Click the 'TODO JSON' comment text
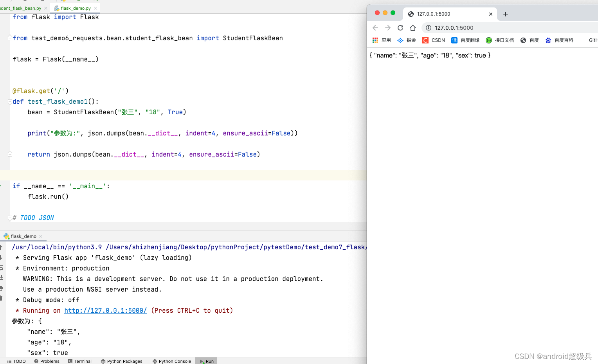This screenshot has height=364, width=598. tap(37, 218)
